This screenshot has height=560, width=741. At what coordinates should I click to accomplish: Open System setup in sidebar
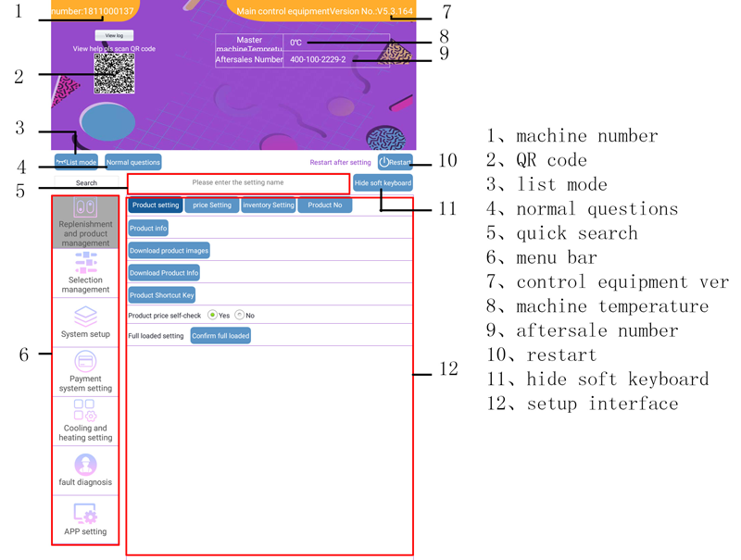(85, 322)
